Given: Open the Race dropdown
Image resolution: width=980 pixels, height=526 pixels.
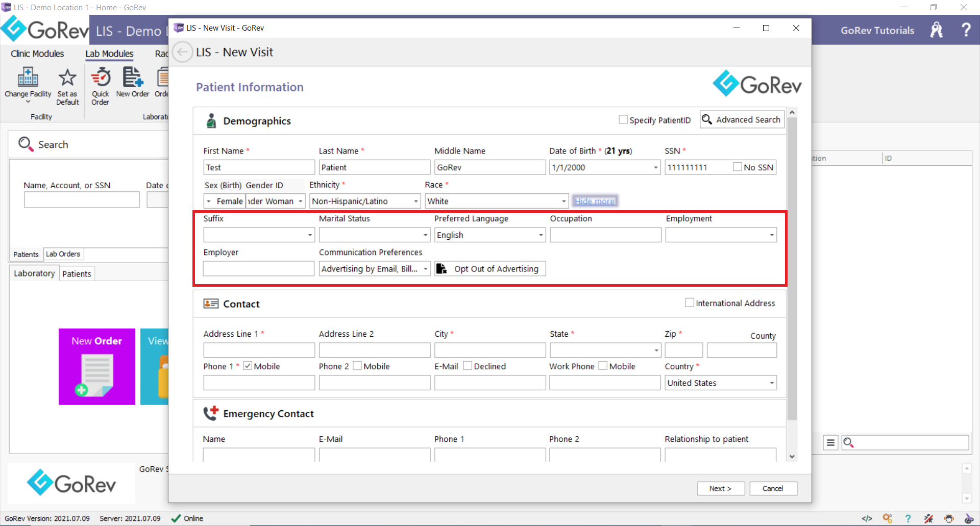Looking at the screenshot, I should click(x=564, y=201).
